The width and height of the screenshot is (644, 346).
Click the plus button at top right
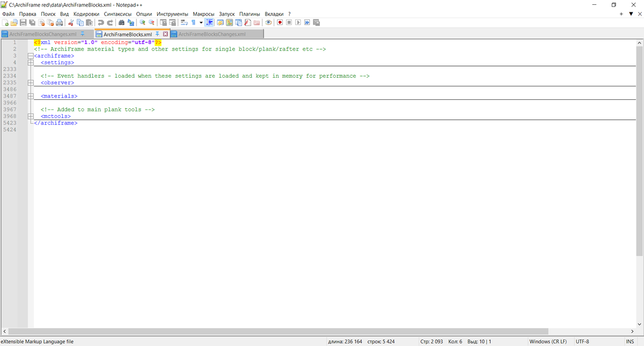[621, 14]
